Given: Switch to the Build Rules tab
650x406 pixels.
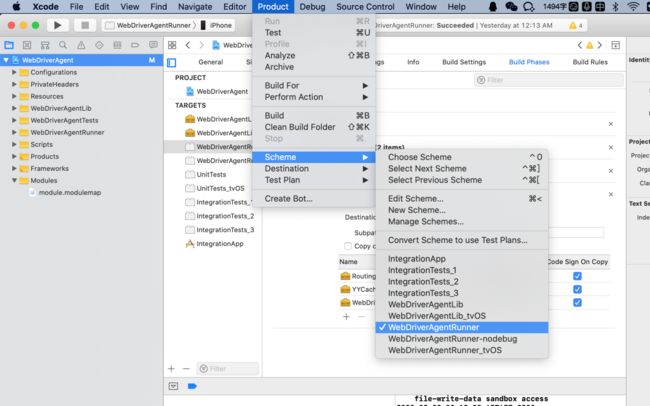Looking at the screenshot, I should [590, 62].
